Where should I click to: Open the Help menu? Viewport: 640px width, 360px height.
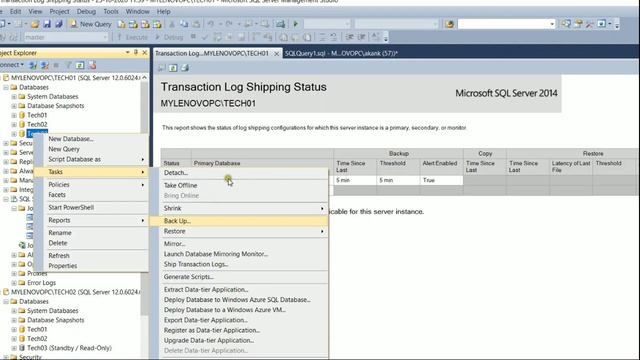[164, 11]
